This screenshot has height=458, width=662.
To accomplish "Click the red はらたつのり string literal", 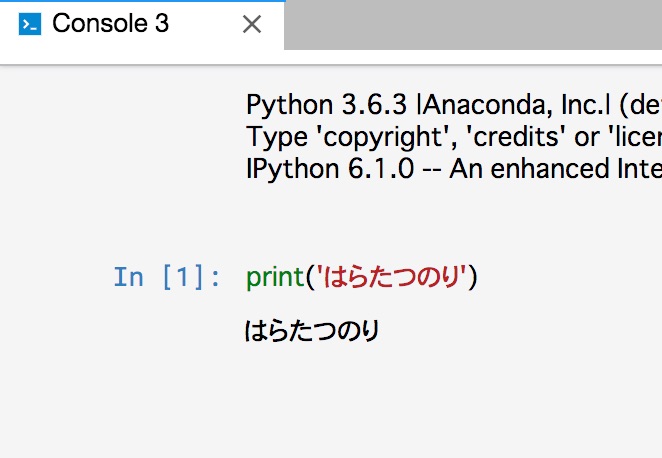I will pos(392,277).
